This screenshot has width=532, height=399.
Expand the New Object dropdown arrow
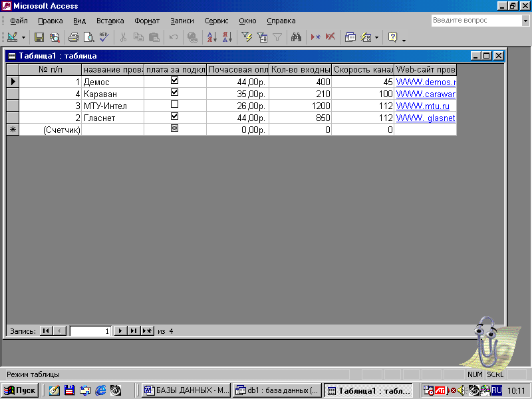376,37
